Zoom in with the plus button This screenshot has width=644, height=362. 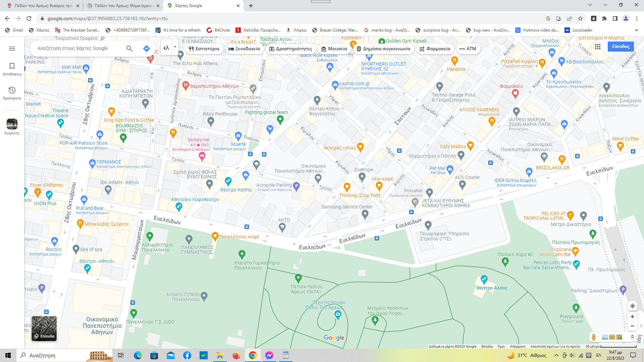[x=632, y=317]
